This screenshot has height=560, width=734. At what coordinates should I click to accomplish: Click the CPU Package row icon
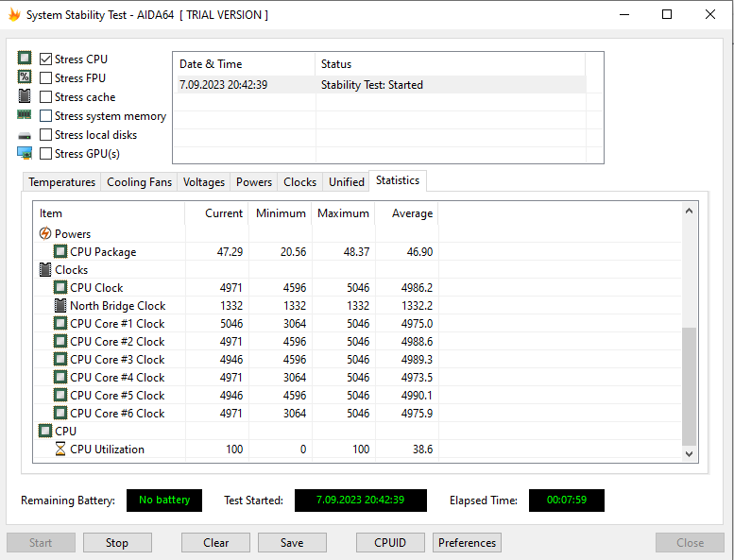[60, 251]
